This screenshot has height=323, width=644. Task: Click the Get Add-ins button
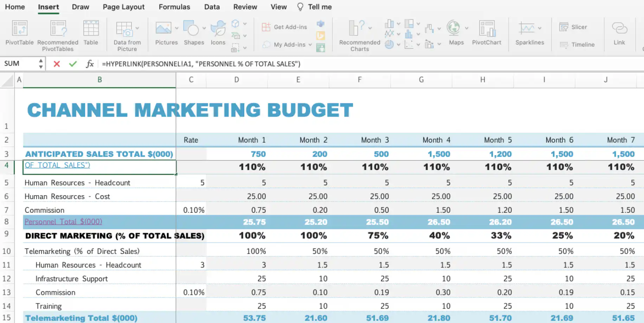[285, 27]
